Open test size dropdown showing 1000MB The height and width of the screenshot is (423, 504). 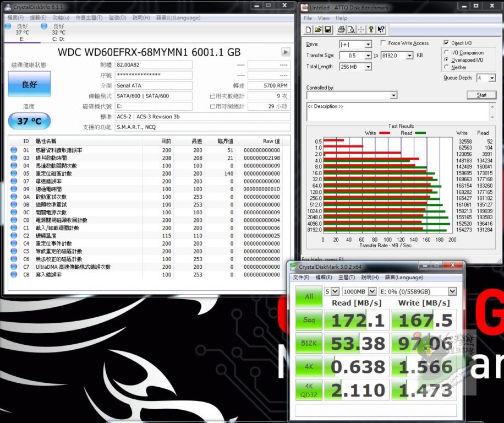pyautogui.click(x=372, y=291)
